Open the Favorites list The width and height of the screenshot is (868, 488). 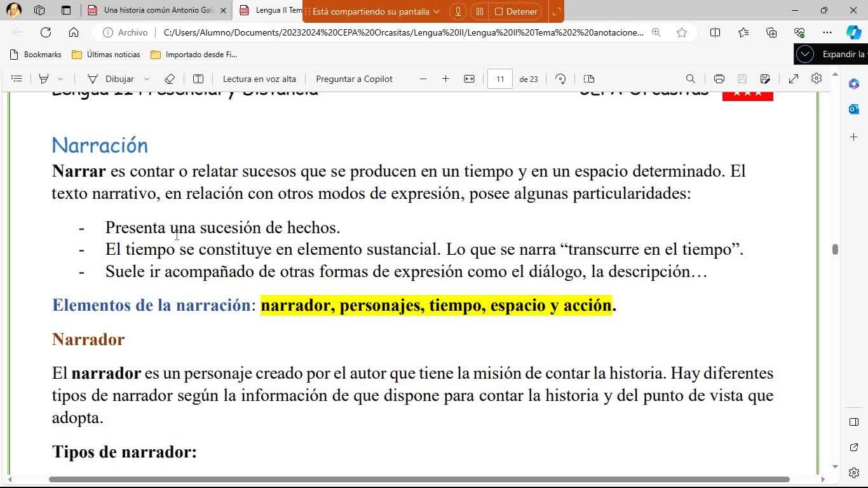(x=743, y=32)
